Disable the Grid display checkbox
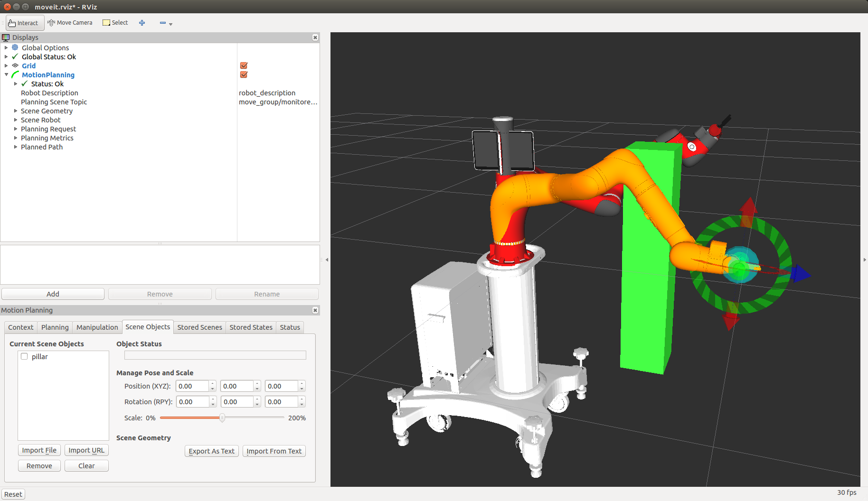 tap(244, 65)
